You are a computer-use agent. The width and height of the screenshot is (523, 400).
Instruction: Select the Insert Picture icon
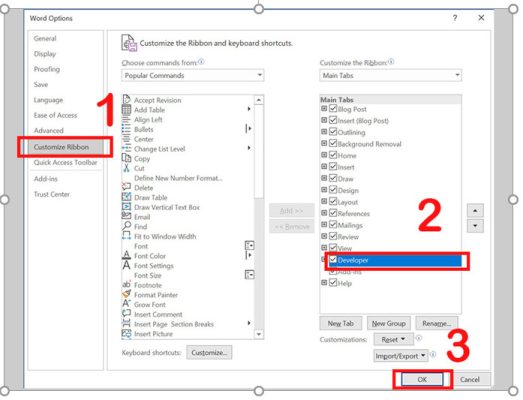(x=126, y=333)
